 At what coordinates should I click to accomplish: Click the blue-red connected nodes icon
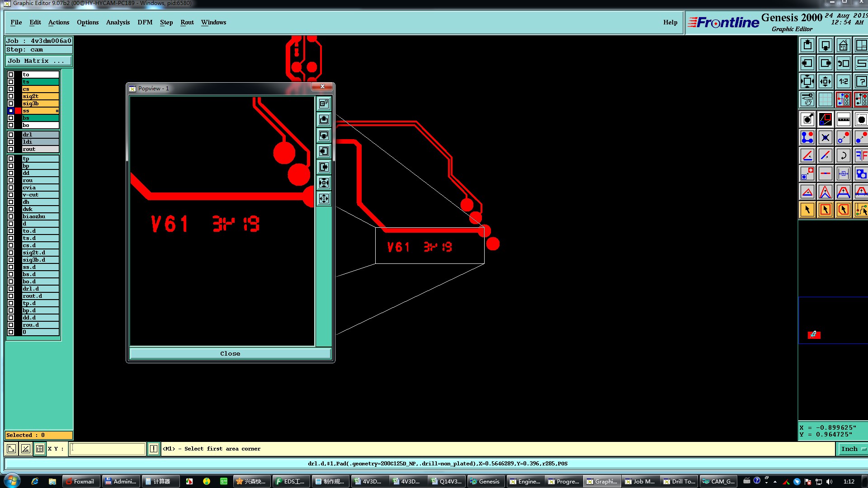(x=807, y=137)
